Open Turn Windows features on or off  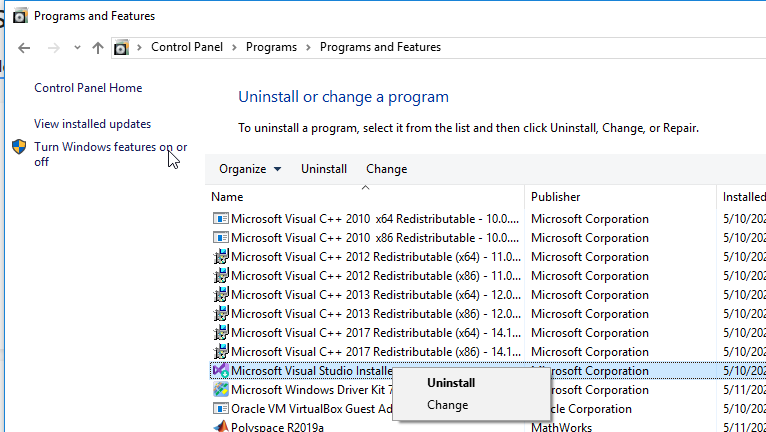(x=110, y=154)
